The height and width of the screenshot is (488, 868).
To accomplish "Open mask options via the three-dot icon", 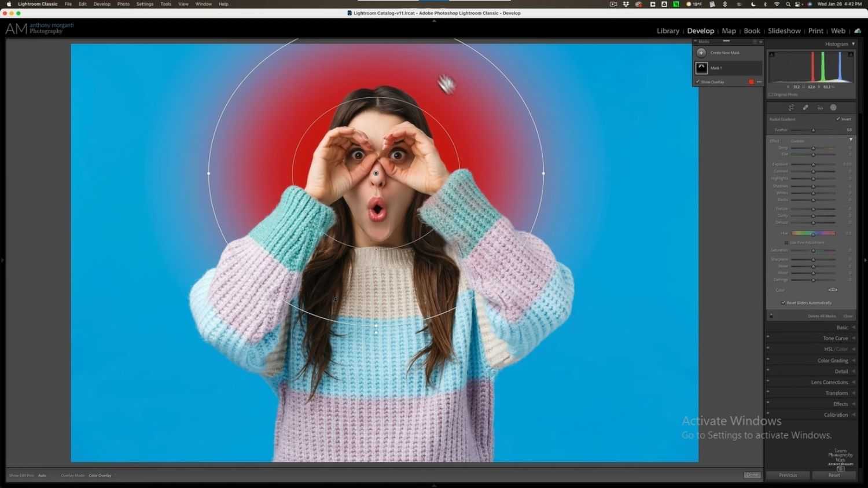I will 759,82.
